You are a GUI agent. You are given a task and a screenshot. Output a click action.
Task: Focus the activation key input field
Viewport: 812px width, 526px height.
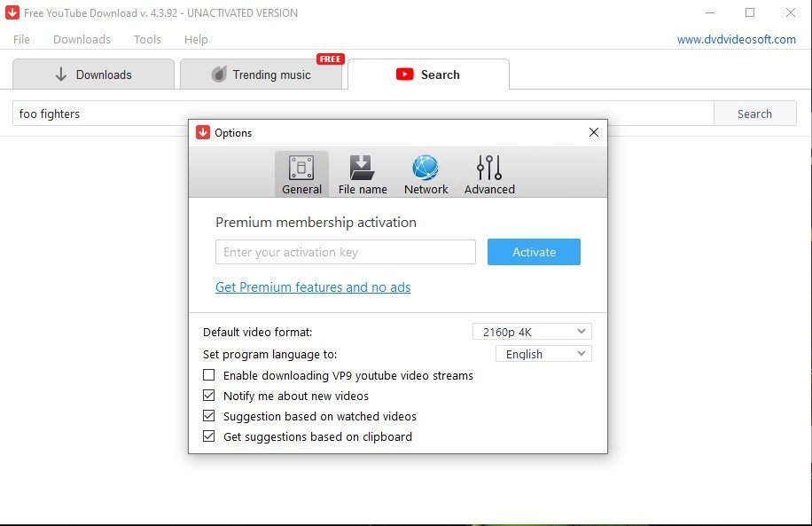tap(346, 252)
